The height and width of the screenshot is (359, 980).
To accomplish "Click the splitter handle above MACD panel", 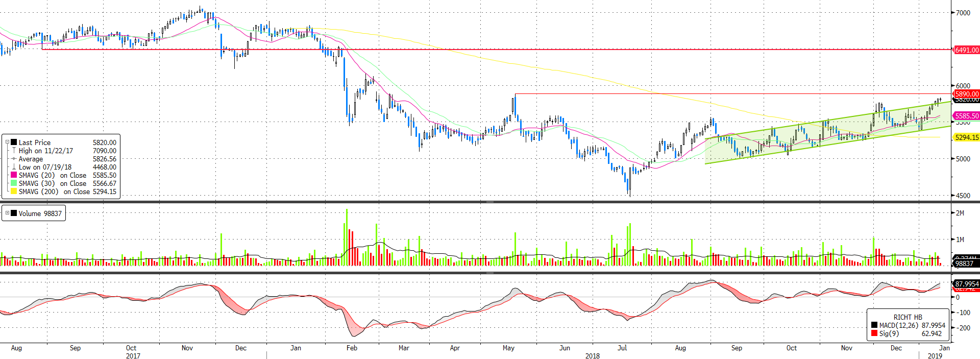I will (490, 273).
